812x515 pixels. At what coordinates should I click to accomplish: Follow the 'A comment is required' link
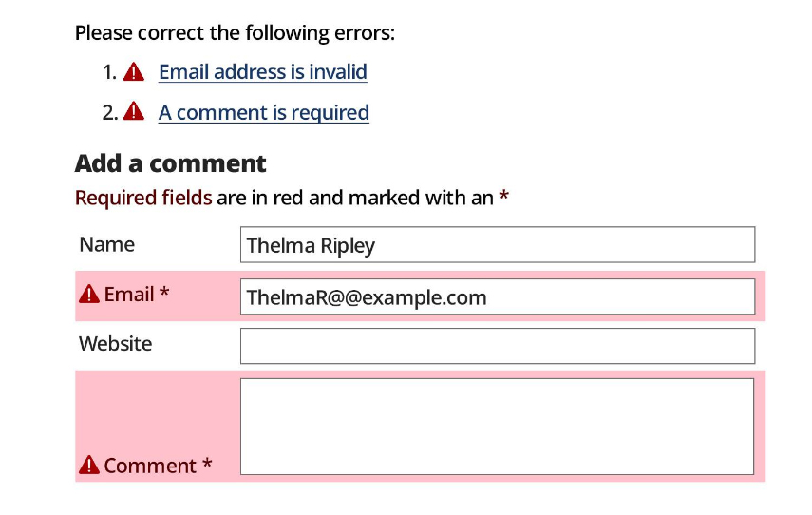[264, 112]
